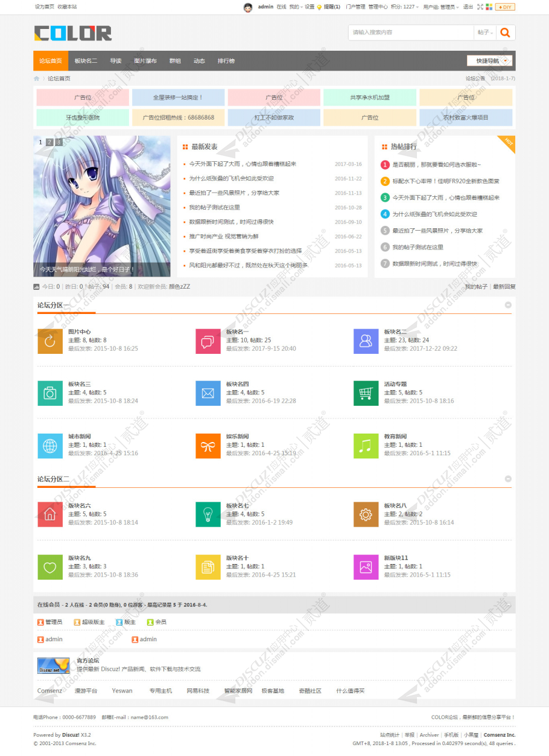This screenshot has height=756, width=549.
Task: Open the 版块名九 heart icon
Action: (x=50, y=567)
